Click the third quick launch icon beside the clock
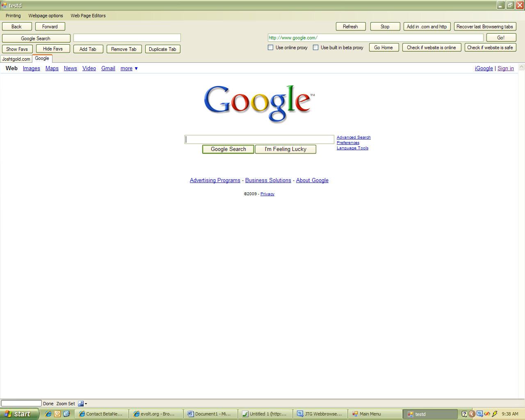The height and width of the screenshot is (420, 525). coord(66,414)
